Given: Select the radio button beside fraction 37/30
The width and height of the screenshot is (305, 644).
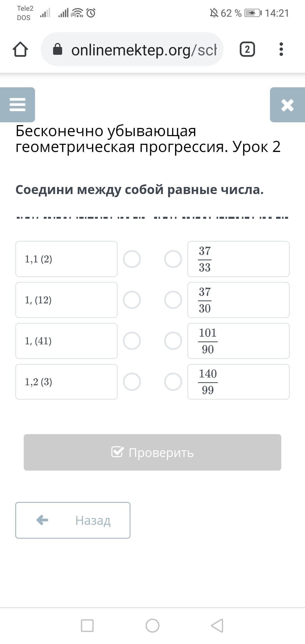Looking at the screenshot, I should (173, 300).
